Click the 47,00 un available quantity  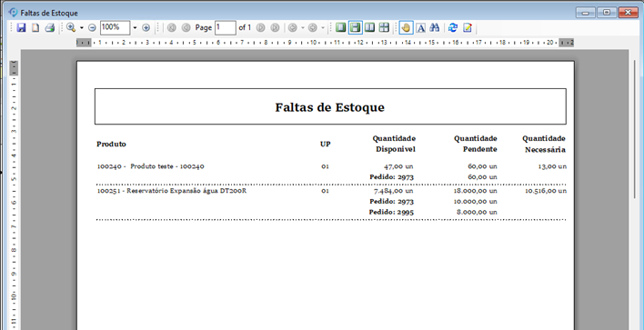pyautogui.click(x=398, y=166)
